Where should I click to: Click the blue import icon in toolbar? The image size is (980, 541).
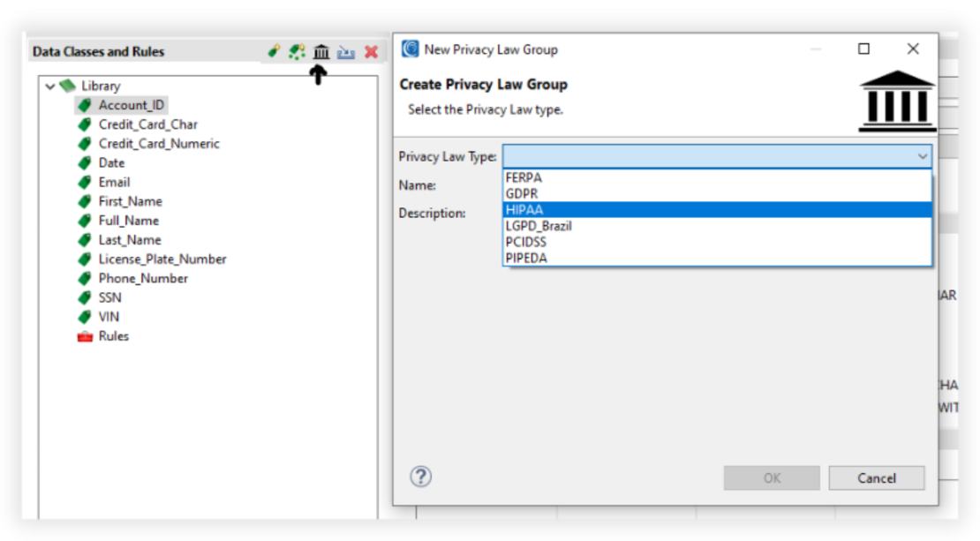pyautogui.click(x=346, y=52)
